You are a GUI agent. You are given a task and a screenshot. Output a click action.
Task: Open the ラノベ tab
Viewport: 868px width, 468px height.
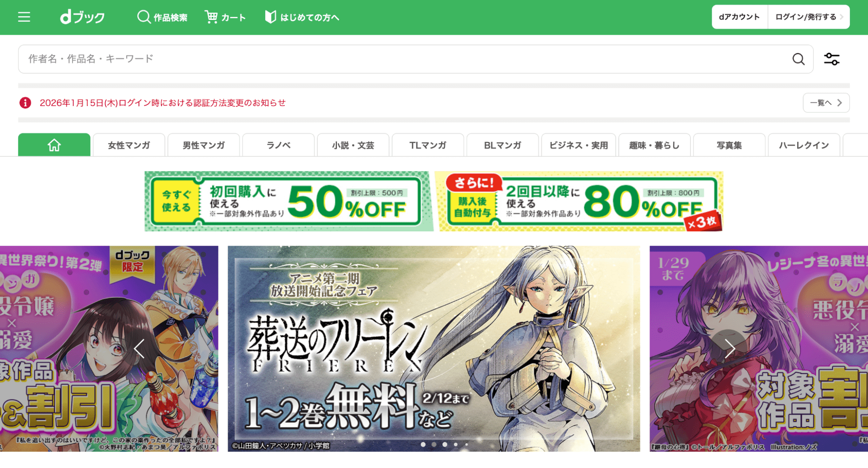[x=278, y=145]
